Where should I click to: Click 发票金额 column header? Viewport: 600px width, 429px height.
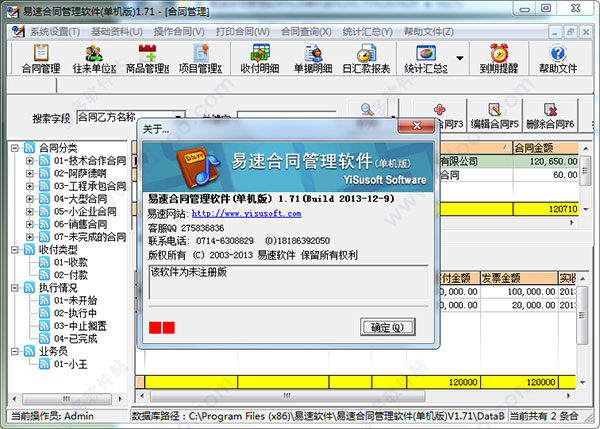[x=519, y=278]
